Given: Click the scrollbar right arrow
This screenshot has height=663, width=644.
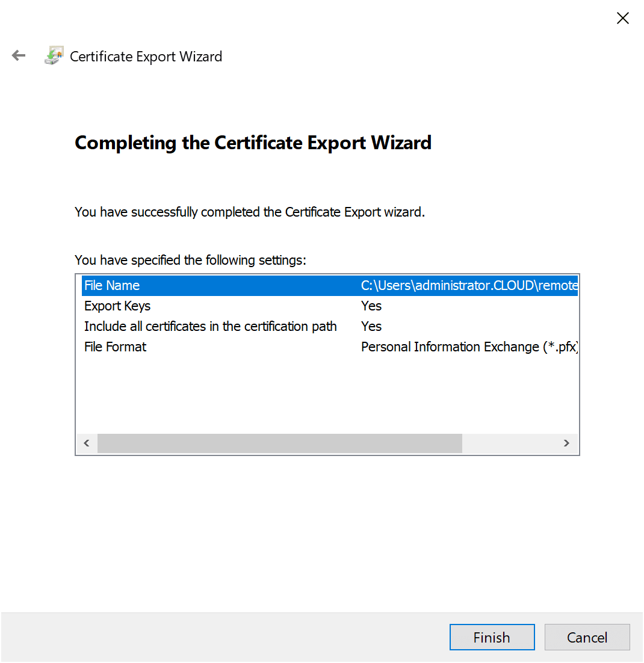Looking at the screenshot, I should [x=566, y=443].
